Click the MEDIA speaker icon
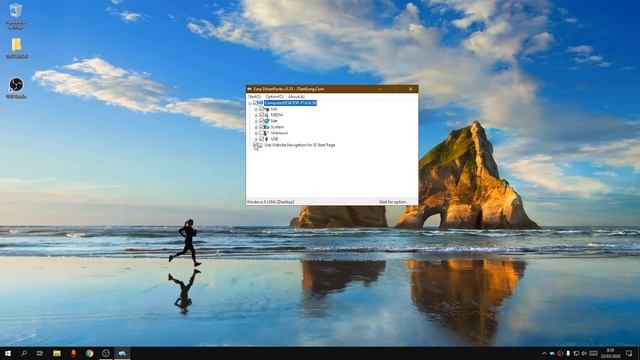 point(267,115)
